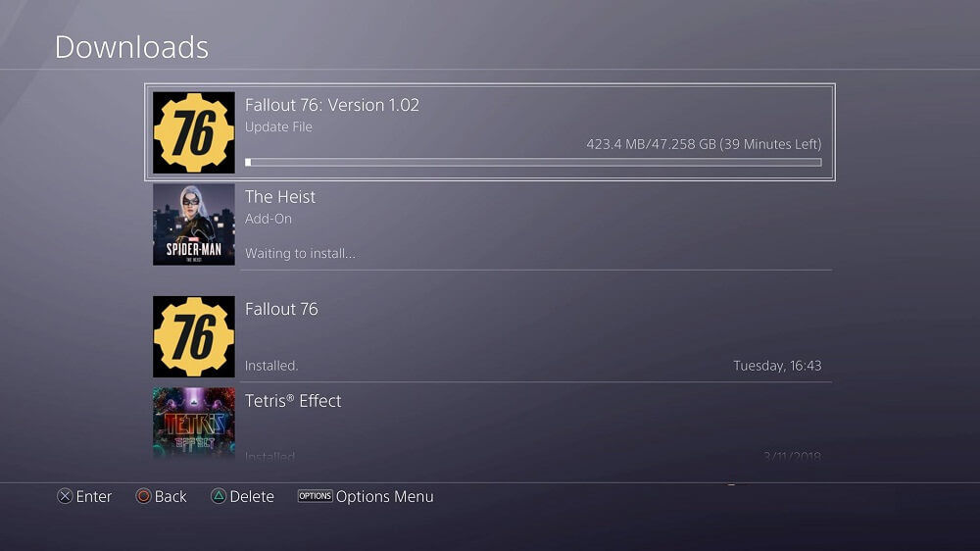The image size is (980, 551).
Task: Click the triangle Delete icon
Action: point(219,497)
